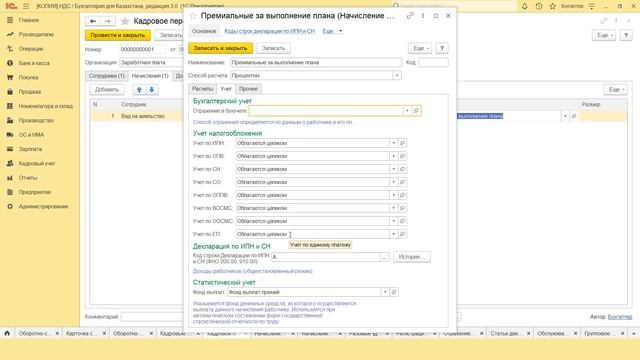This screenshot has width=640, height=360.
Task: Open the Зарплата section
Action: (x=30, y=149)
